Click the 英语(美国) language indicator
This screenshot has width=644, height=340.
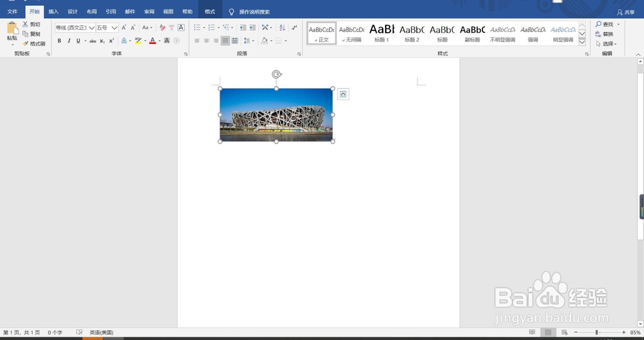[x=102, y=333]
